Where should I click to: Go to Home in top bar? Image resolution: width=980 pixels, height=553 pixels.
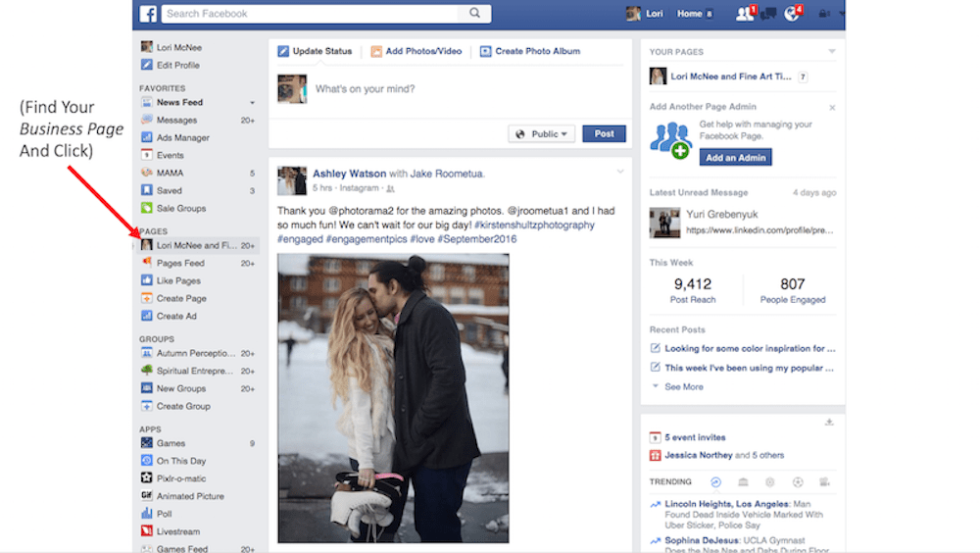[x=689, y=13]
